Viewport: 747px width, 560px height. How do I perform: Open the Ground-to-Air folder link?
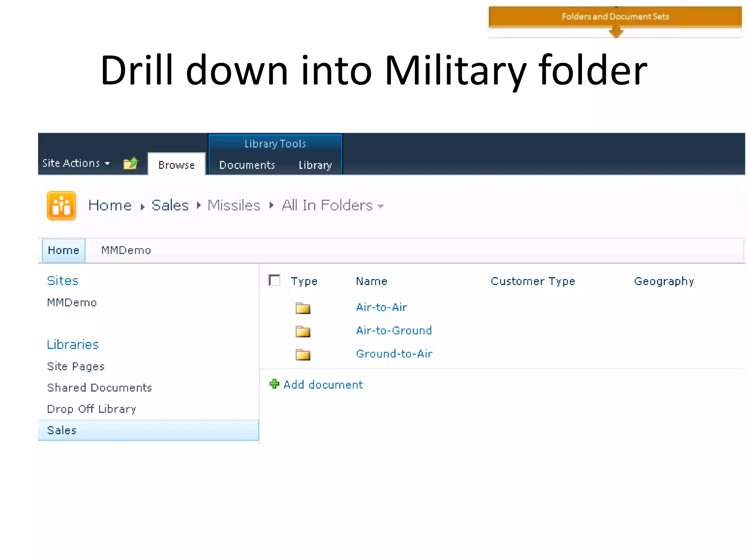[x=394, y=354]
